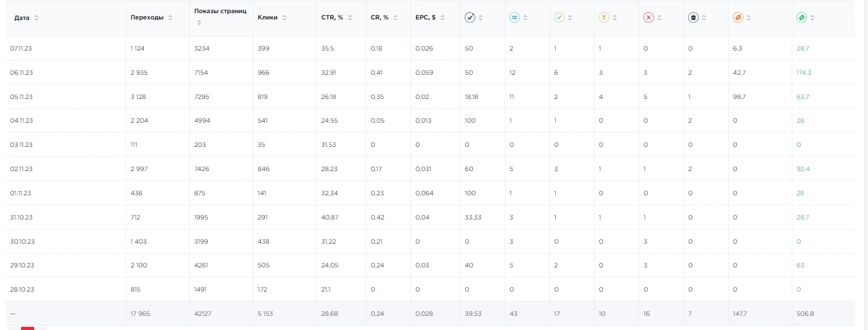Click the red X rejected column icon
The height and width of the screenshot is (330, 868).
[649, 17]
